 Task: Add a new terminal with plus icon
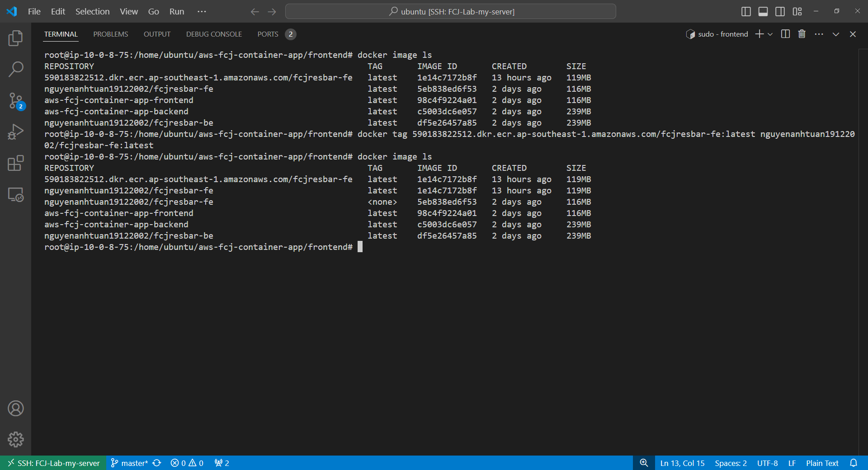click(759, 34)
